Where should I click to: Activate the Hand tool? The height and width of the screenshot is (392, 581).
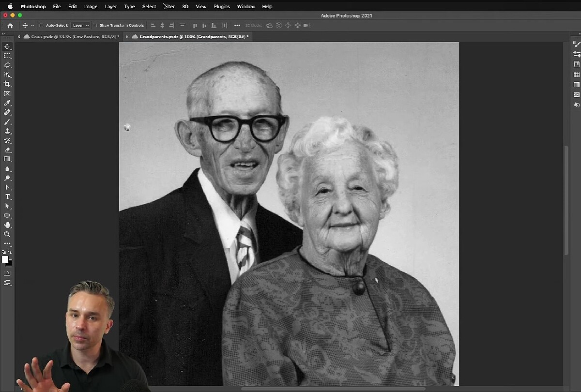(x=7, y=225)
